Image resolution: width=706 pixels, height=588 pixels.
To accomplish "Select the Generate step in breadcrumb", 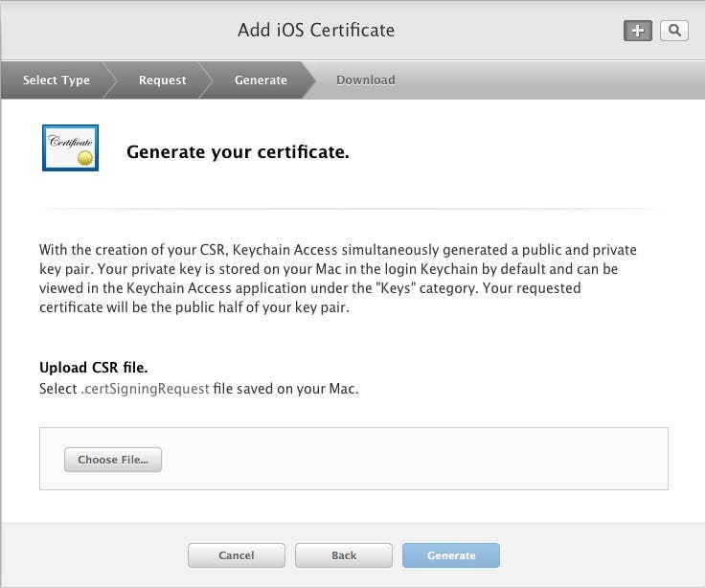I will (x=261, y=80).
